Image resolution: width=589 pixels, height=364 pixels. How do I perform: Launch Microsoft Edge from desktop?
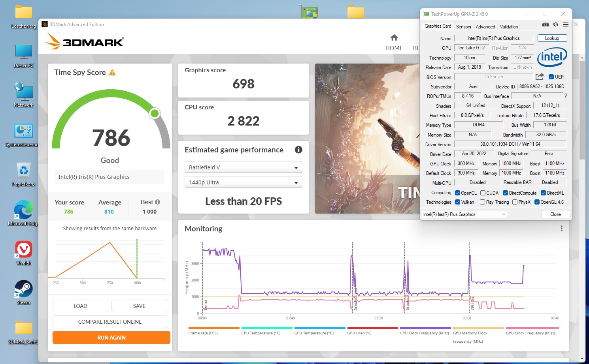24,214
